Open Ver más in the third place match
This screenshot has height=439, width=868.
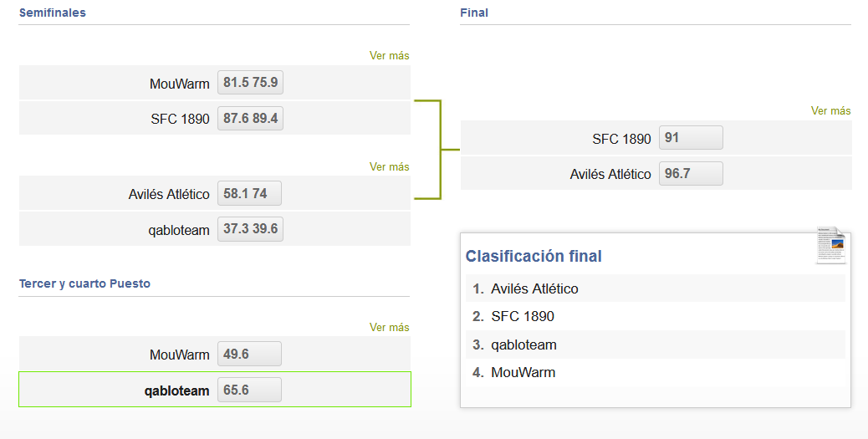[x=389, y=327]
